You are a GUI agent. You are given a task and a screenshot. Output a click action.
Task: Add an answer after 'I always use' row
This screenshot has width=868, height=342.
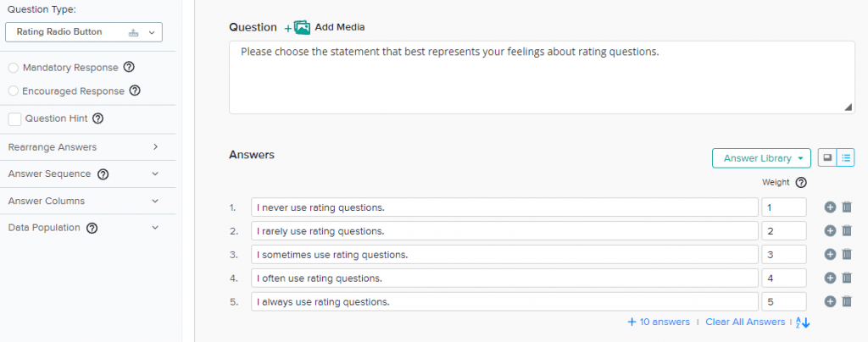tap(829, 301)
